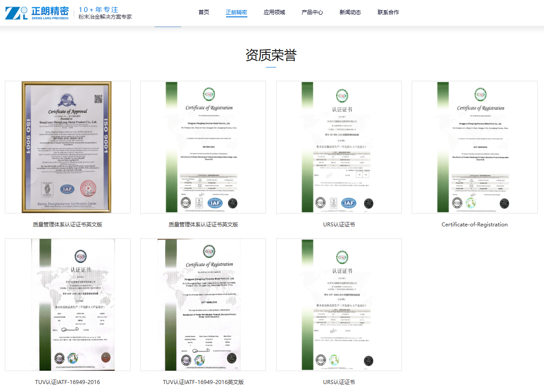Click the 资质荣誉 section heading
Screen dimensions: 544x392
pyautogui.click(x=271, y=55)
